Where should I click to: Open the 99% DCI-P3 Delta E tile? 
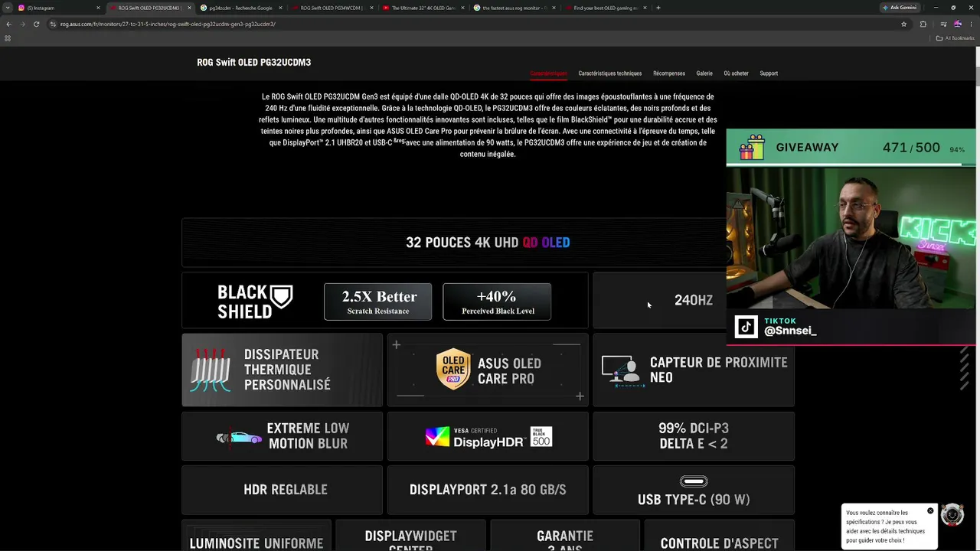coord(694,436)
